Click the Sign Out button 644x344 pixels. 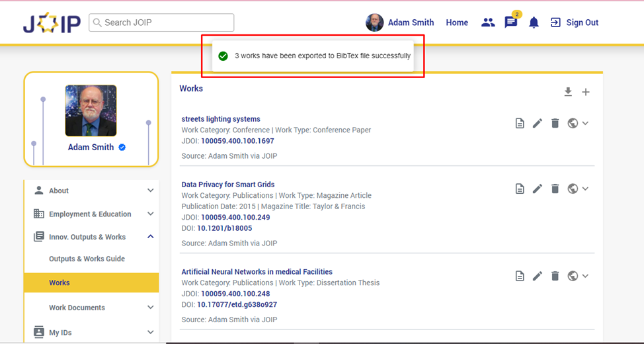574,22
